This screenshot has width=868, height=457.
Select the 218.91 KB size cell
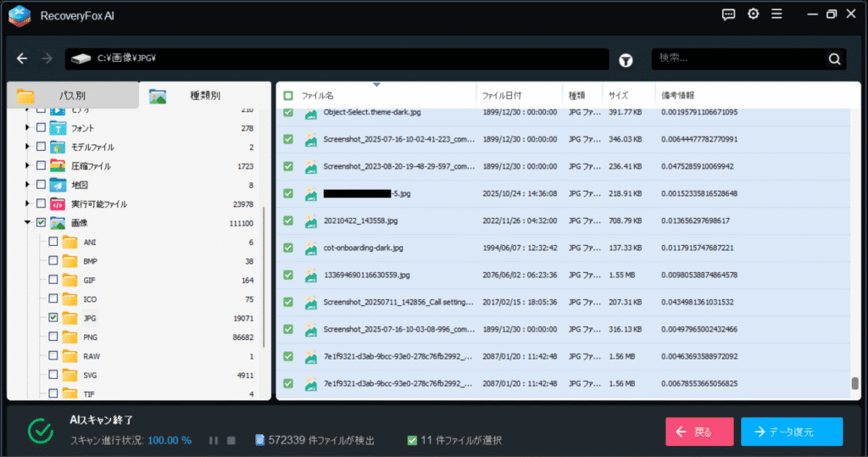click(x=625, y=193)
